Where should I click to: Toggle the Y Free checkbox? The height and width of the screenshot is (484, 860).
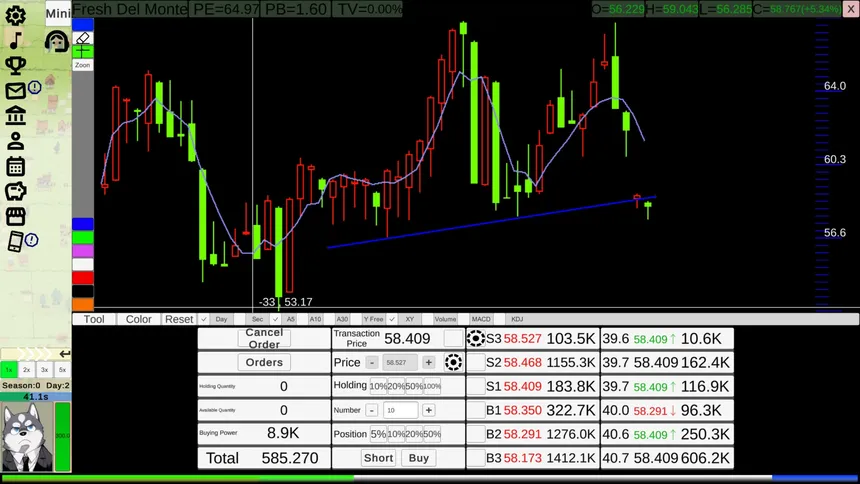tap(356, 319)
